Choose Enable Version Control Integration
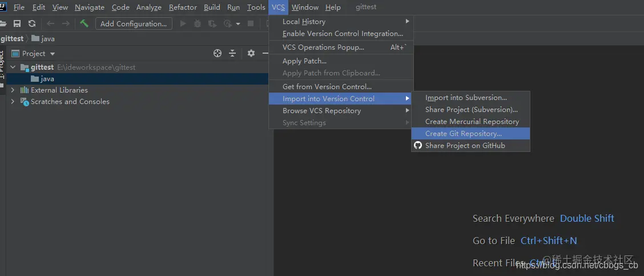The height and width of the screenshot is (276, 644). [x=341, y=33]
